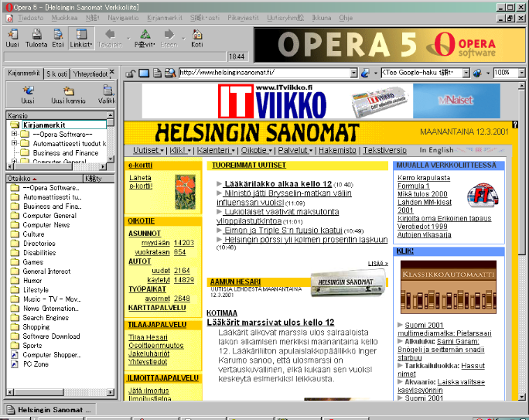Open the Ikkuna menu
529x420 pixels.
coord(322,18)
